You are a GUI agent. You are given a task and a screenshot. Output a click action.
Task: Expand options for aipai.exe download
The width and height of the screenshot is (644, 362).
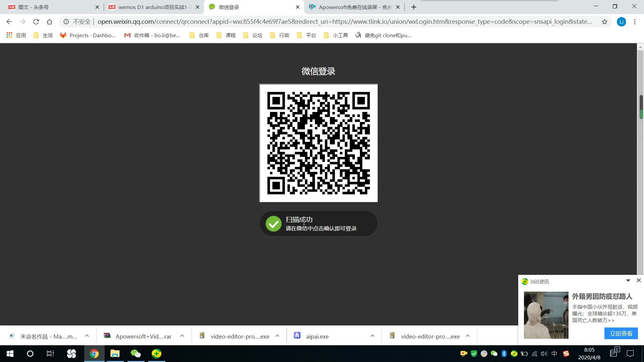coord(372,336)
